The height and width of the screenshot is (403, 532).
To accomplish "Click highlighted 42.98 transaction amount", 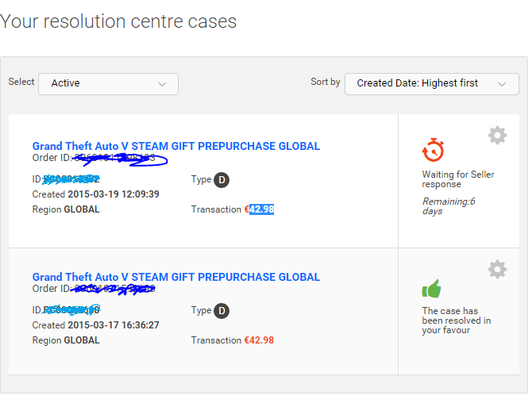I will coord(261,209).
